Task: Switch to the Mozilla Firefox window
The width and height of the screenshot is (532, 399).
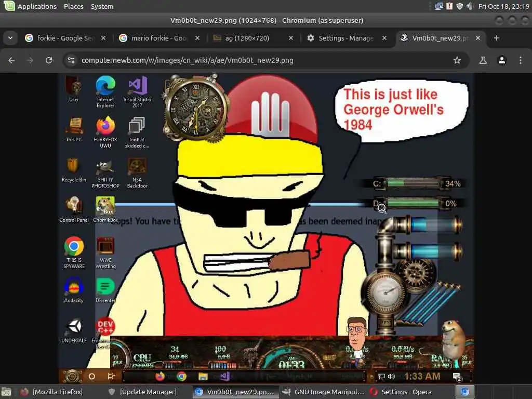Action: (51, 392)
